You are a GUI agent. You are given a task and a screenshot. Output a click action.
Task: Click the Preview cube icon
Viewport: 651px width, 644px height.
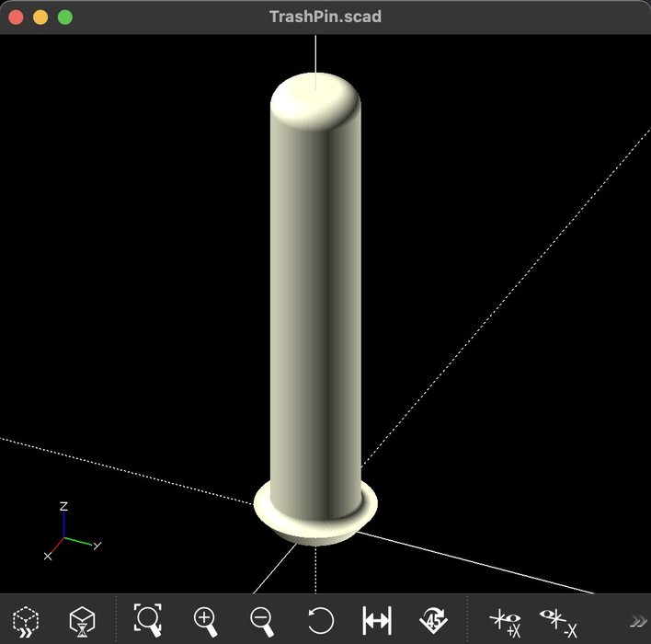(x=26, y=620)
